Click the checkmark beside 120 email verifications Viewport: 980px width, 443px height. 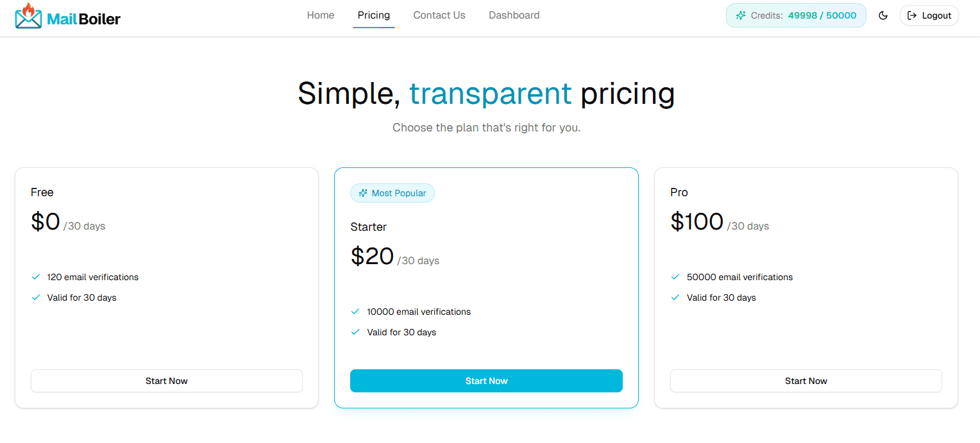click(36, 277)
